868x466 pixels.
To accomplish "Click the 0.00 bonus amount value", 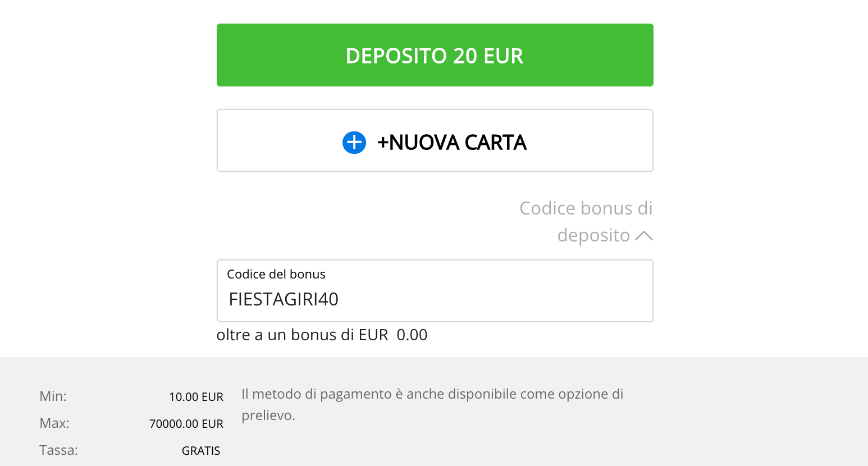I will [412, 335].
